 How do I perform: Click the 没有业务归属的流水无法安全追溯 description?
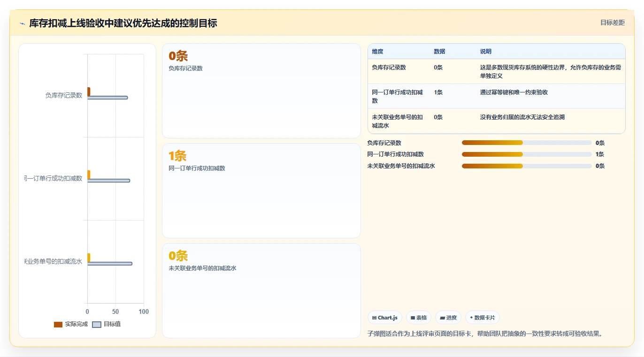(522, 117)
